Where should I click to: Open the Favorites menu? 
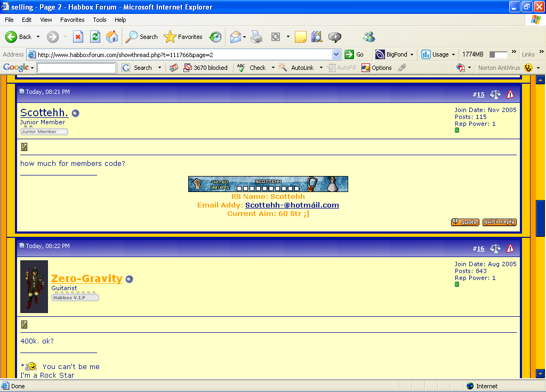72,20
